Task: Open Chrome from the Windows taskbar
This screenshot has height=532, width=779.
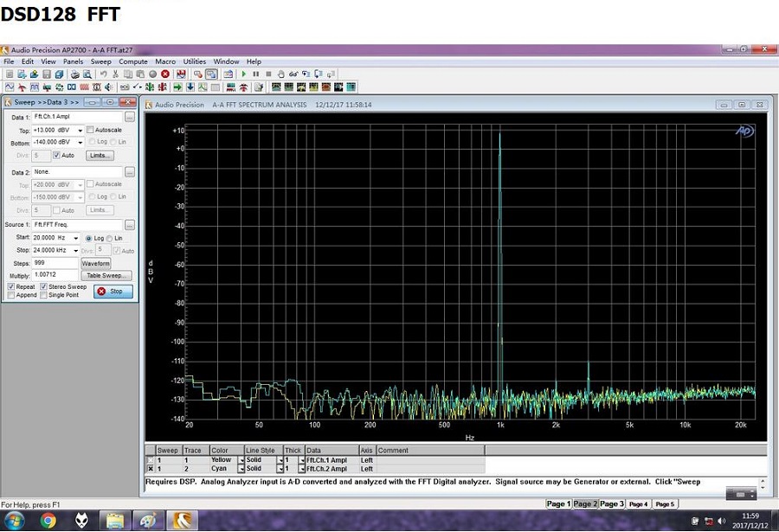Action: [48, 521]
